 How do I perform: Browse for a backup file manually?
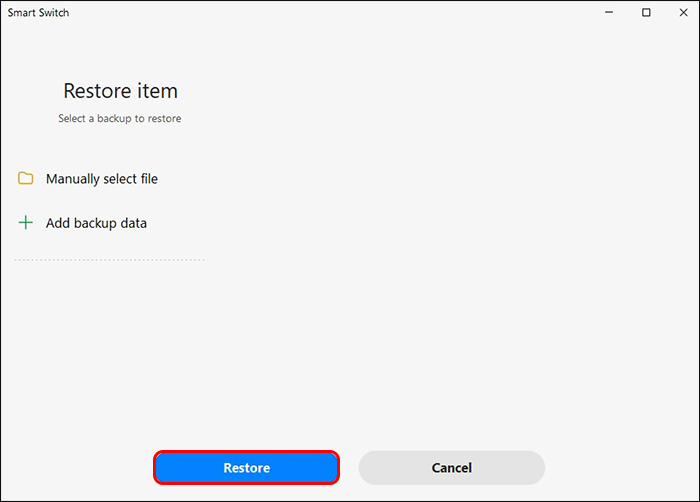click(x=101, y=179)
